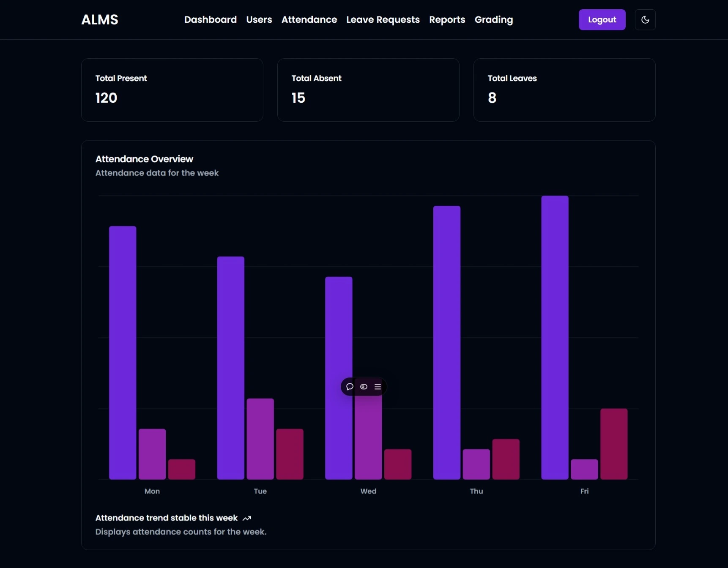Click the ALMS logo

(x=100, y=20)
